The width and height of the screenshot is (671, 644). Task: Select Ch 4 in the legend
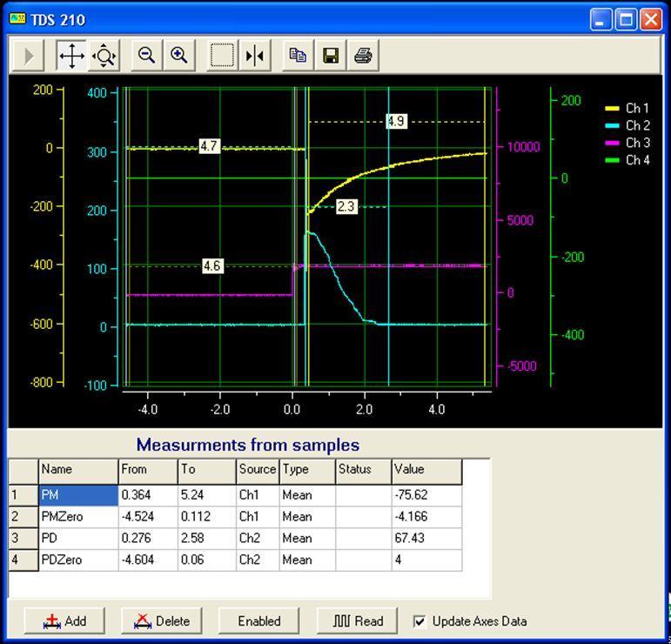point(627,160)
